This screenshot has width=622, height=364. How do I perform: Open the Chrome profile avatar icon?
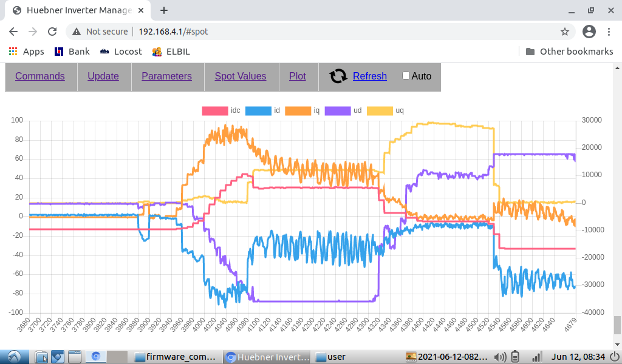[x=589, y=32]
